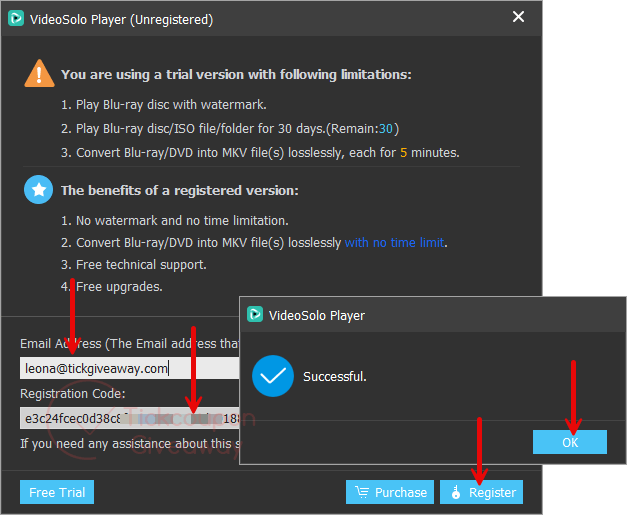
Task: Click the key icon on Register
Action: pyautogui.click(x=455, y=492)
